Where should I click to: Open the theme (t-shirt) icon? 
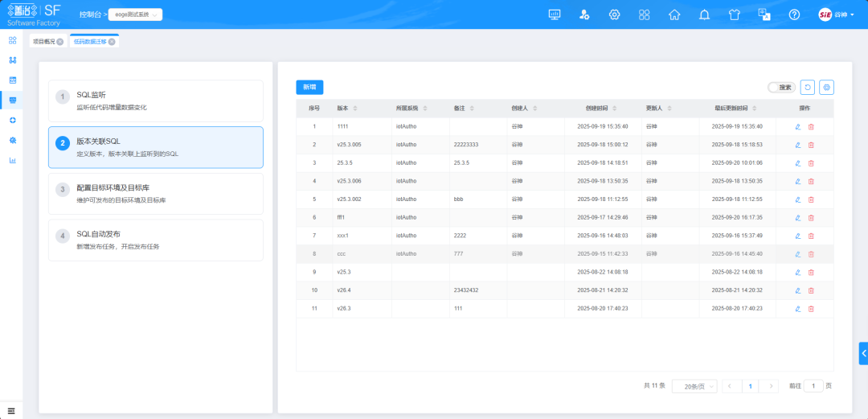734,14
